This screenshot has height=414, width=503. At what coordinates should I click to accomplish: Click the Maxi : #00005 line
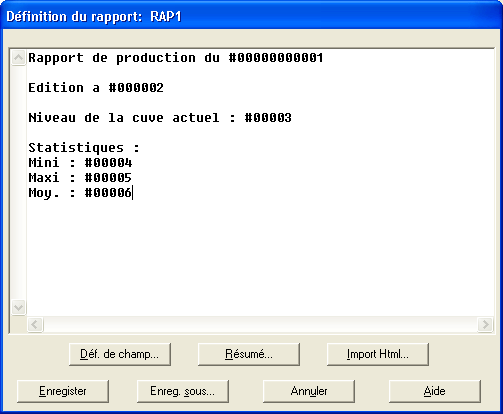pyautogui.click(x=80, y=178)
